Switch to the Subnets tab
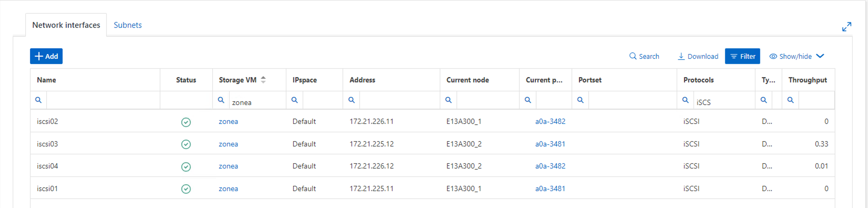The height and width of the screenshot is (208, 868). tap(128, 25)
